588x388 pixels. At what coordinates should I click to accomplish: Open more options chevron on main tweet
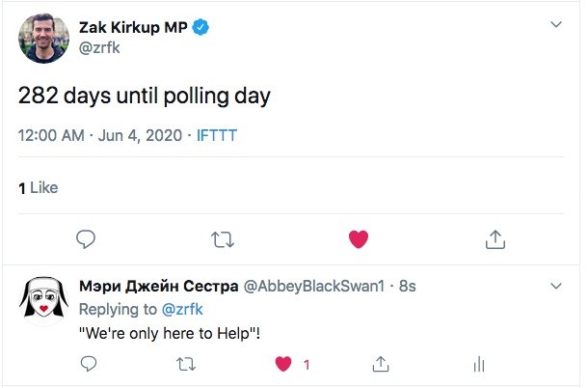pyautogui.click(x=555, y=24)
